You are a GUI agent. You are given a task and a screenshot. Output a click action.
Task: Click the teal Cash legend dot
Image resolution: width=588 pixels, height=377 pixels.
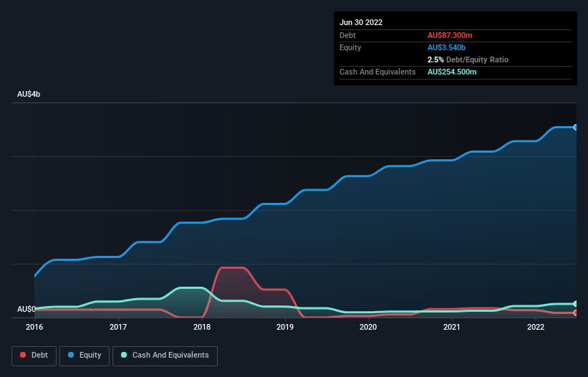(124, 355)
